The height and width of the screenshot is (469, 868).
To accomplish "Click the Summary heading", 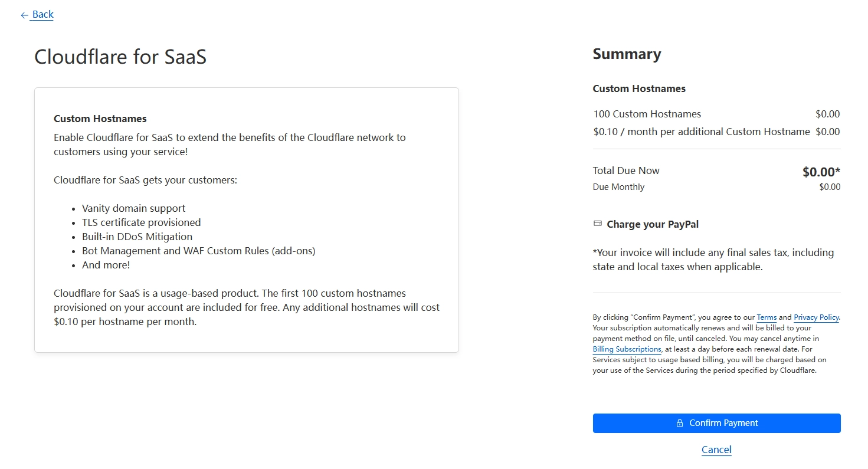I will (627, 54).
